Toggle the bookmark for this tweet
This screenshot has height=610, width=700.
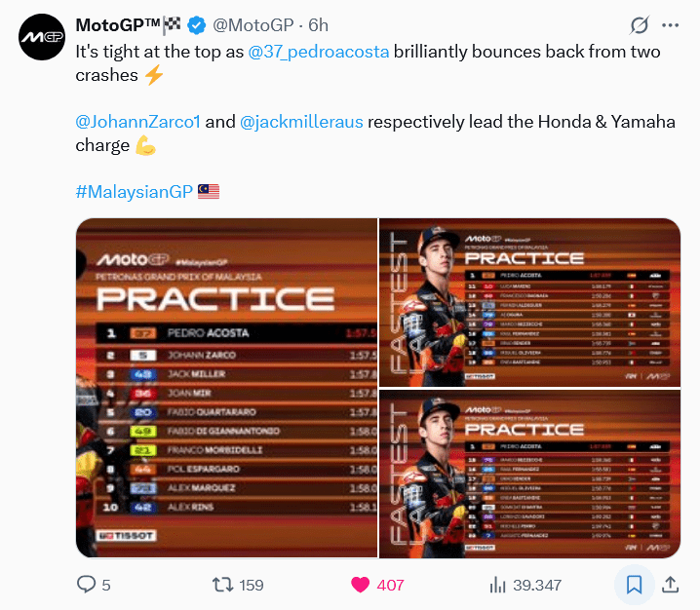pyautogui.click(x=634, y=585)
